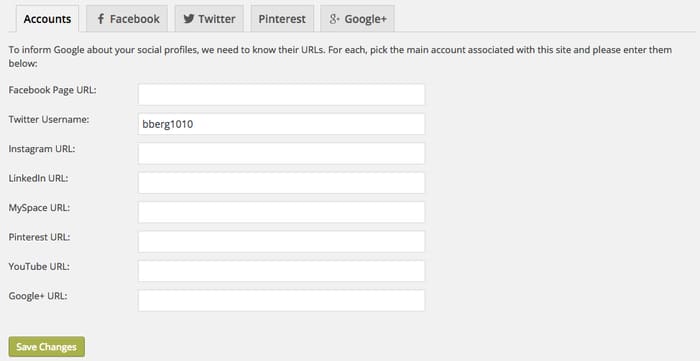
Task: Focus the Facebook Page URL field
Action: click(x=281, y=95)
